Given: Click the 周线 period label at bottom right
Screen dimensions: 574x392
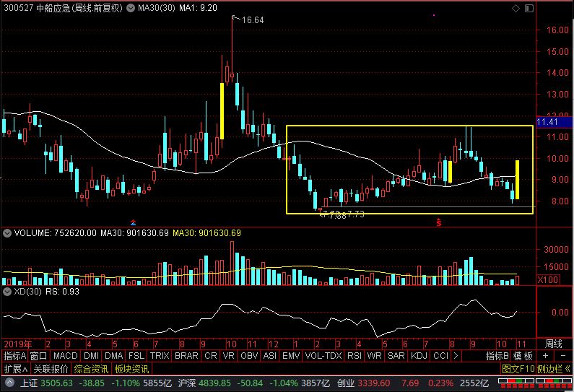Looking at the screenshot, I should tap(553, 343).
